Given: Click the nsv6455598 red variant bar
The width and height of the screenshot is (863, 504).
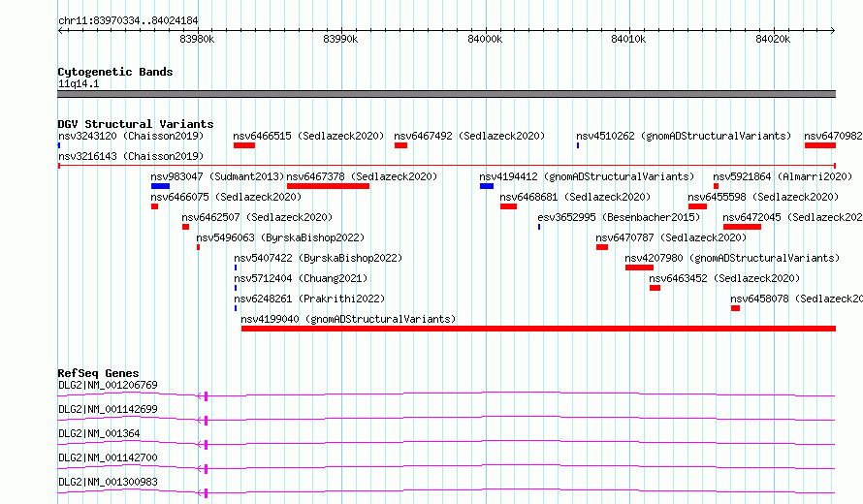Looking at the screenshot, I should (x=697, y=206).
